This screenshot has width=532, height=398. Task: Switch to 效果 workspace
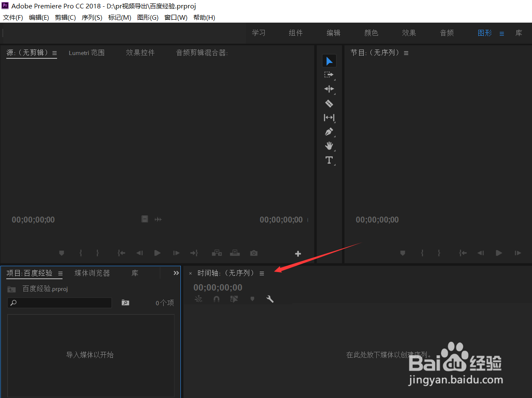[x=409, y=33]
